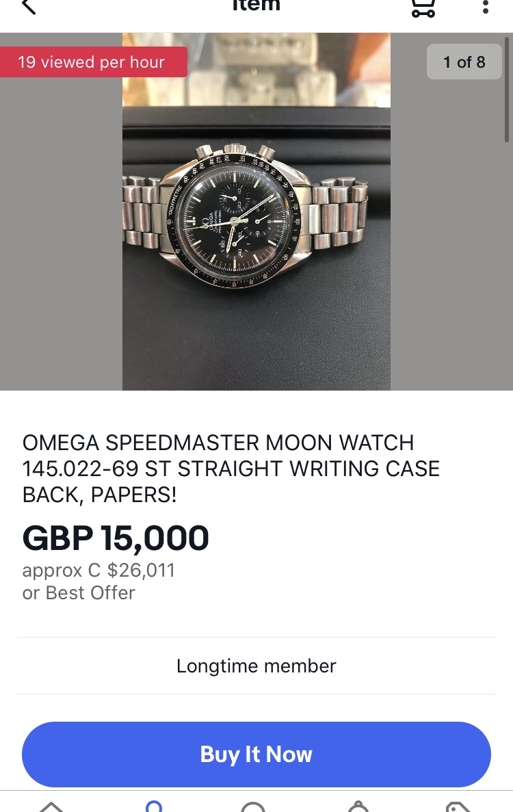Tap the approx C $26,011 conversion text
The width and height of the screenshot is (513, 812).
[x=98, y=570]
